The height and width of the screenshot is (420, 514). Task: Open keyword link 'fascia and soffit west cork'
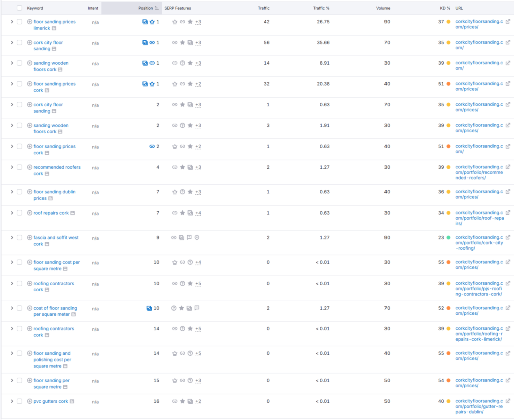tap(56, 241)
